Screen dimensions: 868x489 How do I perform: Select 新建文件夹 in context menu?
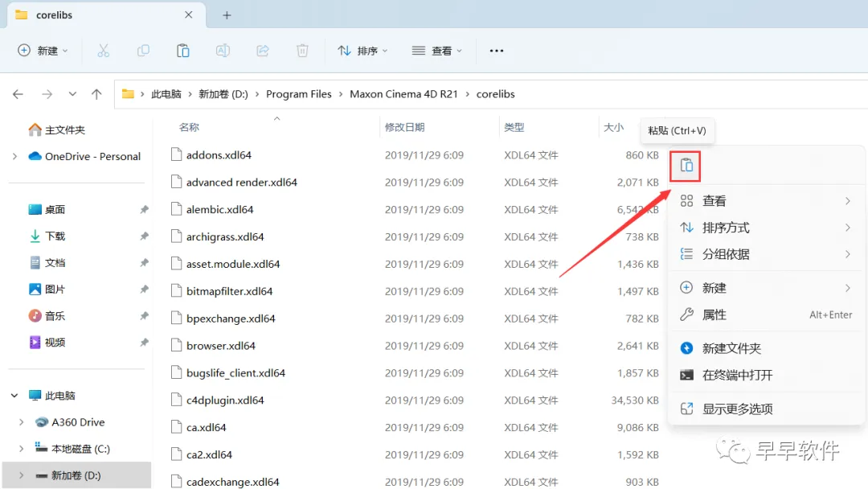pos(766,348)
